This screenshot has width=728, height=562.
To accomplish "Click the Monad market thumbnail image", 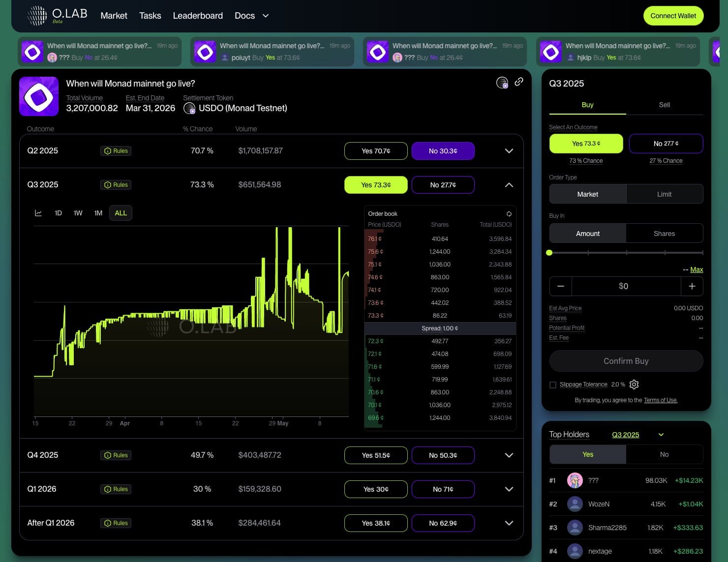I will tap(39, 96).
